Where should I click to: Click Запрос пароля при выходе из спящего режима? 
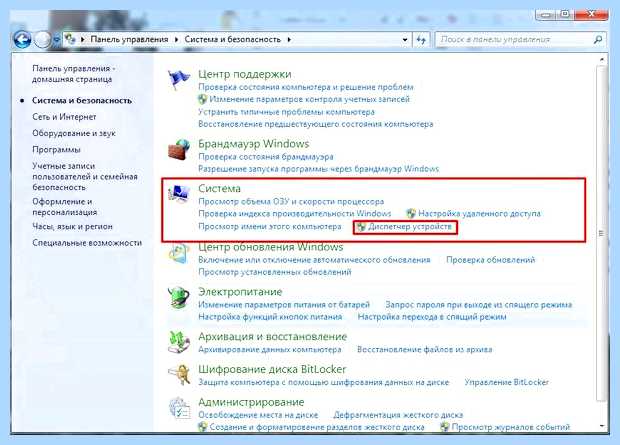[478, 305]
